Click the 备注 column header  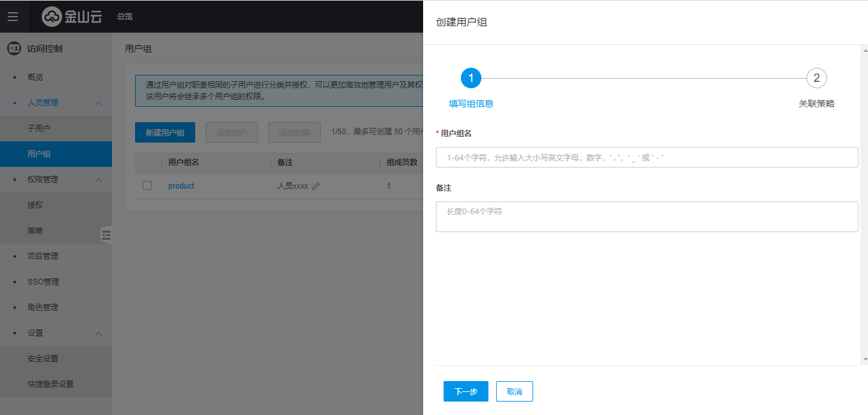tap(285, 162)
